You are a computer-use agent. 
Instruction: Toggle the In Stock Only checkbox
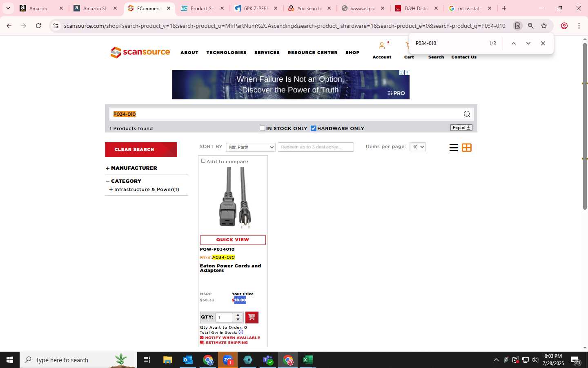pos(263,128)
